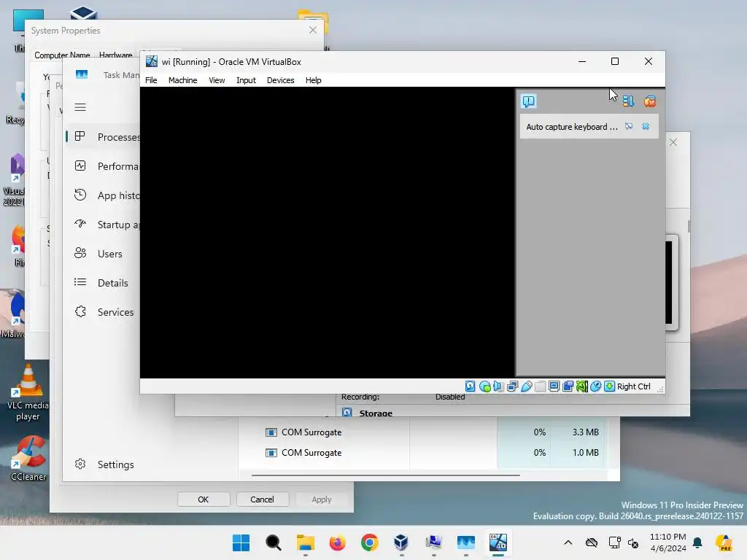
Task: Click the shared folders status icon
Action: point(540,386)
